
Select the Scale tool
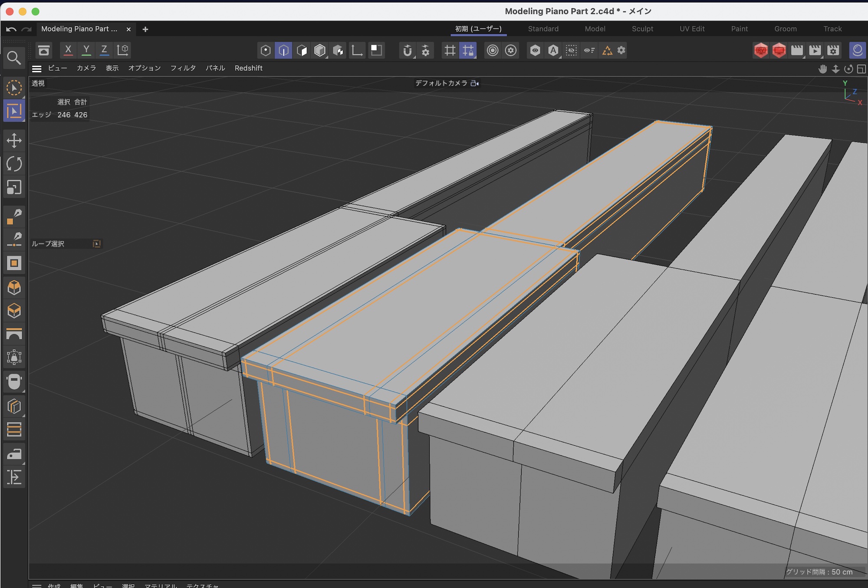(x=14, y=187)
